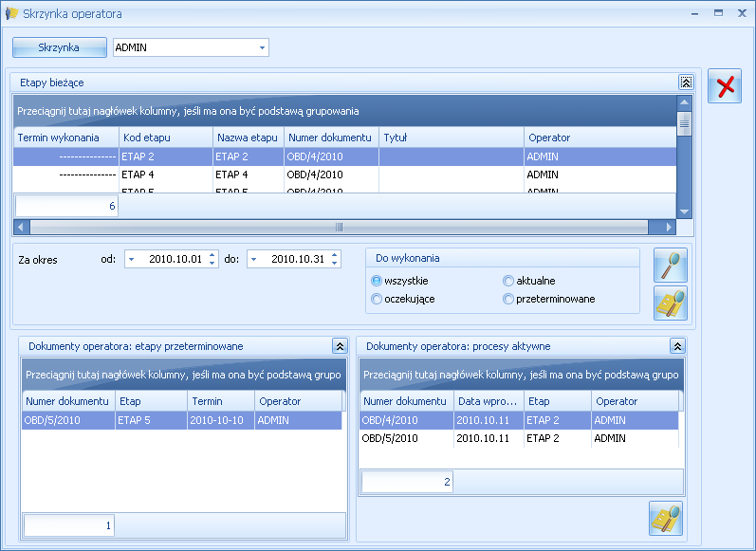
Task: Click the 2010-10-10 Termin cell
Action: tap(221, 420)
